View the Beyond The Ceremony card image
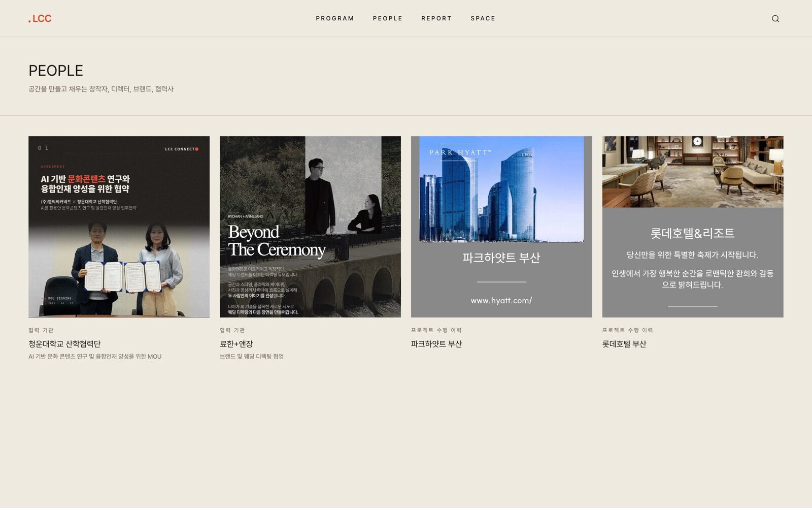The image size is (812, 508). (310, 227)
